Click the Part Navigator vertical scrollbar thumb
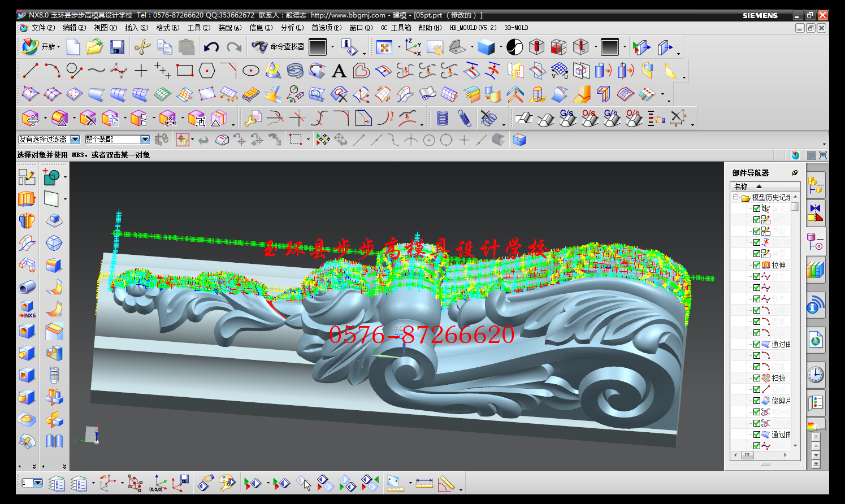Image resolution: width=845 pixels, height=504 pixels. point(795,207)
